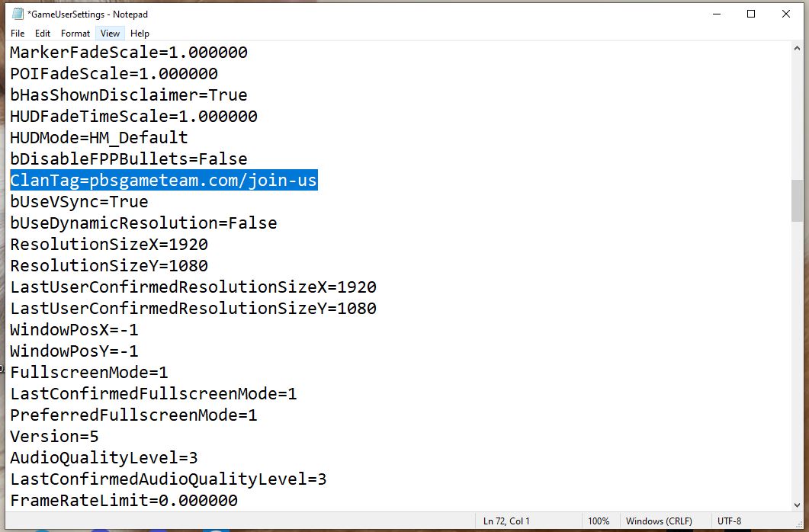
Task: Click the PreferredFullscreenMode=1 line
Action: (133, 415)
